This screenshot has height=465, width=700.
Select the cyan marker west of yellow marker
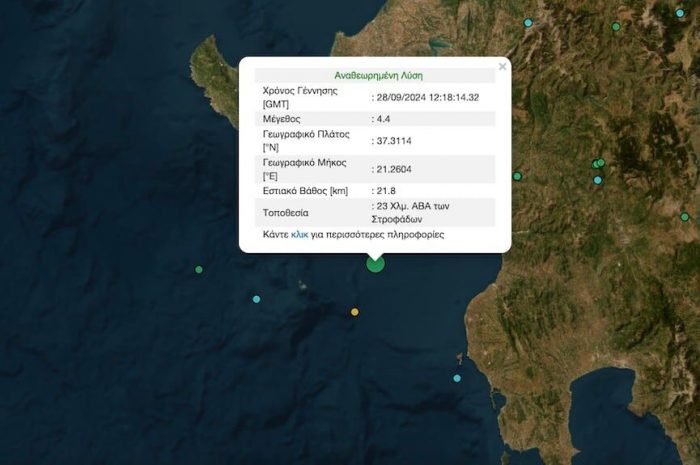tap(257, 299)
